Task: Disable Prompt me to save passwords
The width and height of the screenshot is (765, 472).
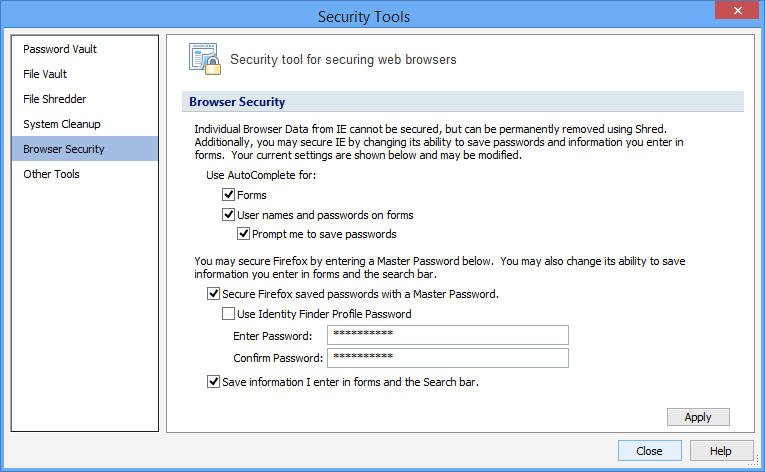Action: coord(244,234)
